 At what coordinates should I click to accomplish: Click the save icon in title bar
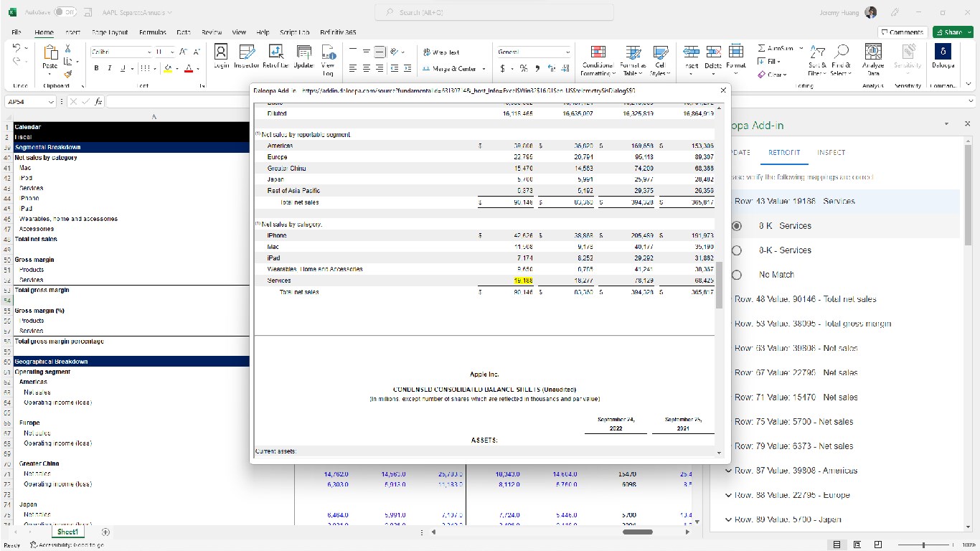[x=87, y=12]
